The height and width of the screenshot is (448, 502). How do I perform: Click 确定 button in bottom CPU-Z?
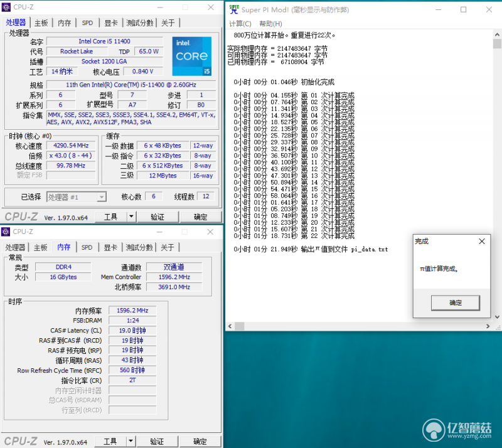(x=200, y=441)
